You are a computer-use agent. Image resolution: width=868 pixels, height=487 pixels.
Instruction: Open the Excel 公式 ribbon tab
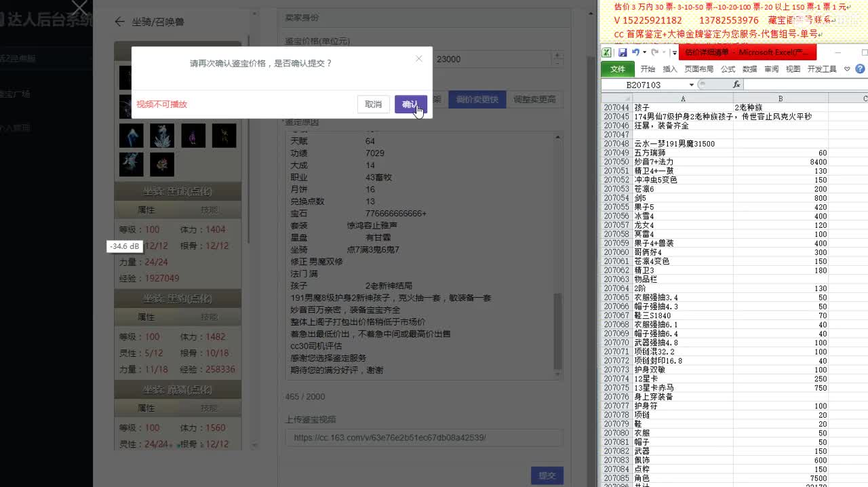728,69
